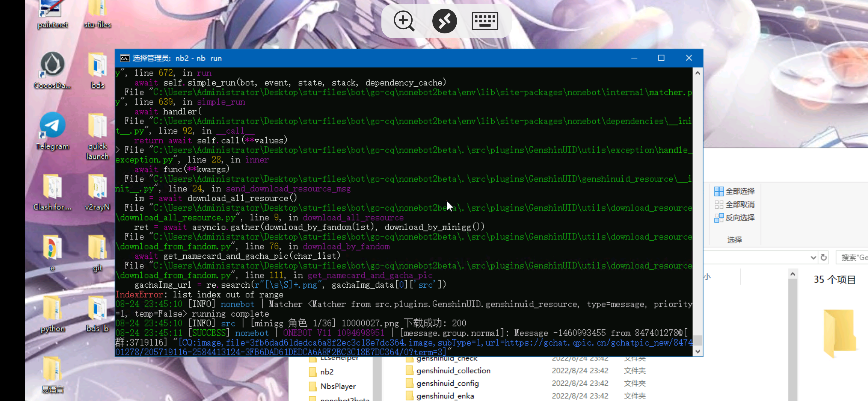The image size is (868, 401).
Task: Open the v2rayN folder
Action: [97, 192]
